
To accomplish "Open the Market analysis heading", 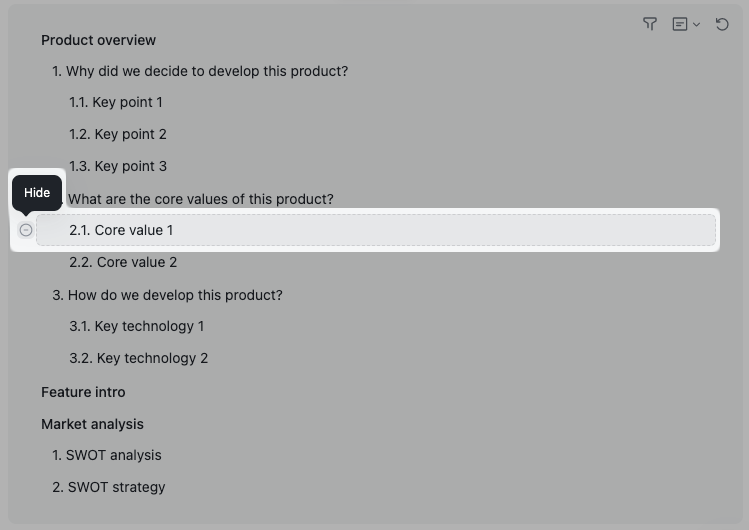I will click(x=92, y=424).
